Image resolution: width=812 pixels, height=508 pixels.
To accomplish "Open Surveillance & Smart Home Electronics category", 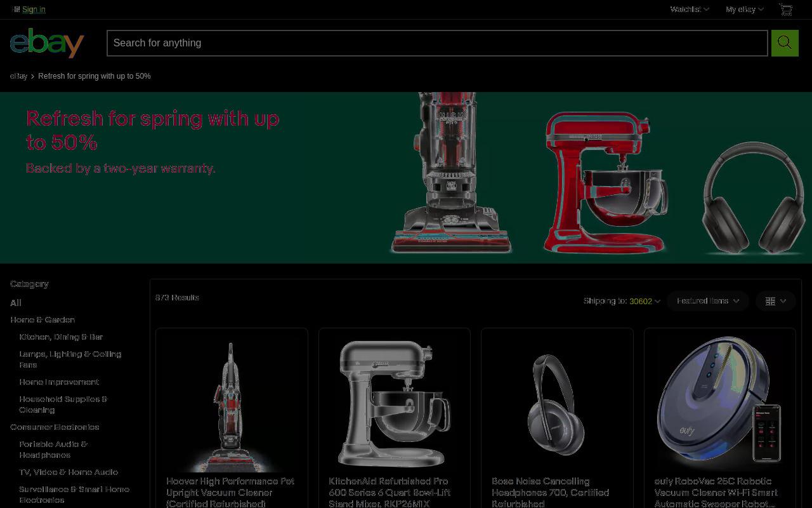I will click(x=74, y=495).
